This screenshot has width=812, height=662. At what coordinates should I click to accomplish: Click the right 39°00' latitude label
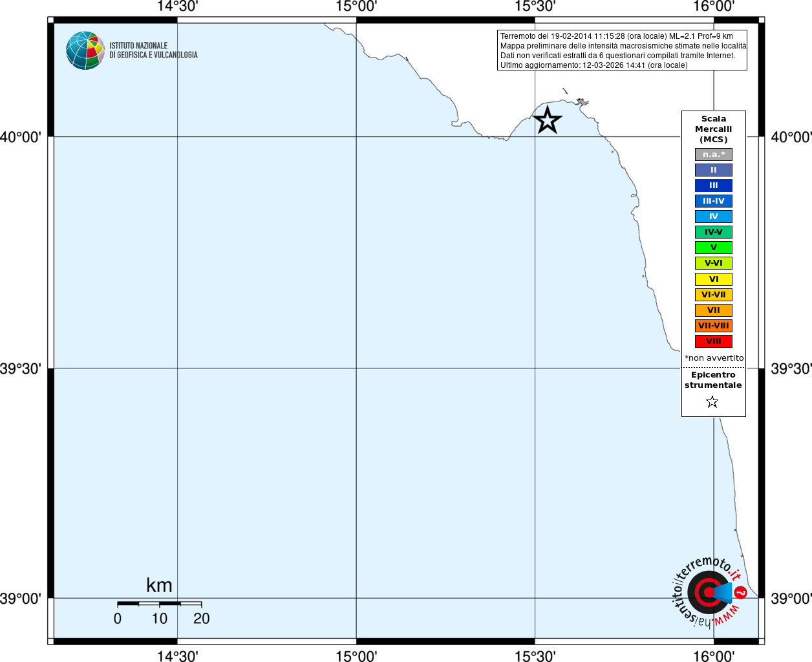coord(791,599)
